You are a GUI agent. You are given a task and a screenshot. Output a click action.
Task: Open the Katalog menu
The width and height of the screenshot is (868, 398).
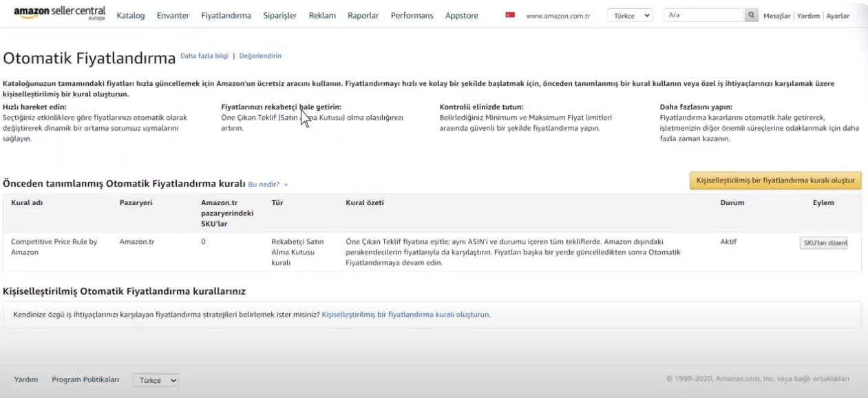pos(131,15)
